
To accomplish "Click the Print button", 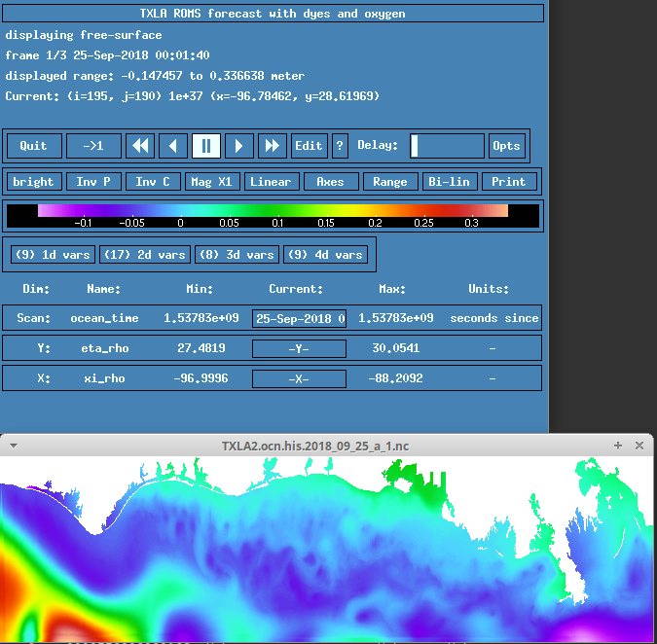I will [509, 182].
